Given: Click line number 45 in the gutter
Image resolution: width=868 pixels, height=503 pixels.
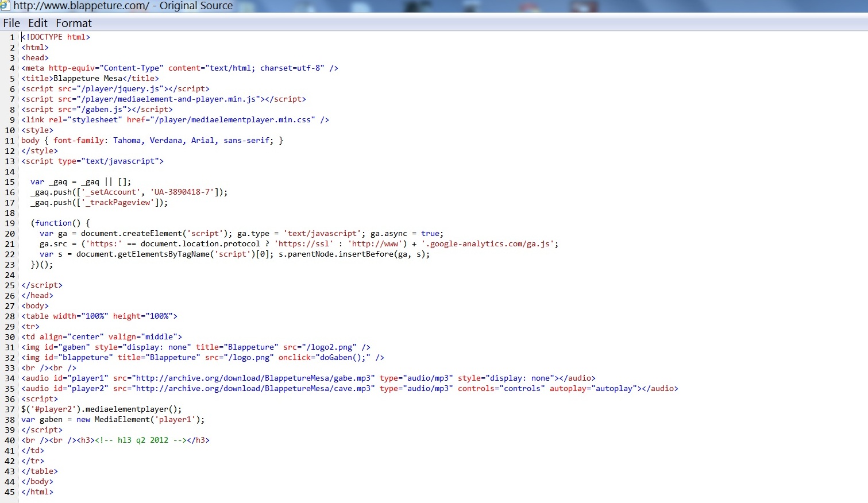Looking at the screenshot, I should [10, 492].
